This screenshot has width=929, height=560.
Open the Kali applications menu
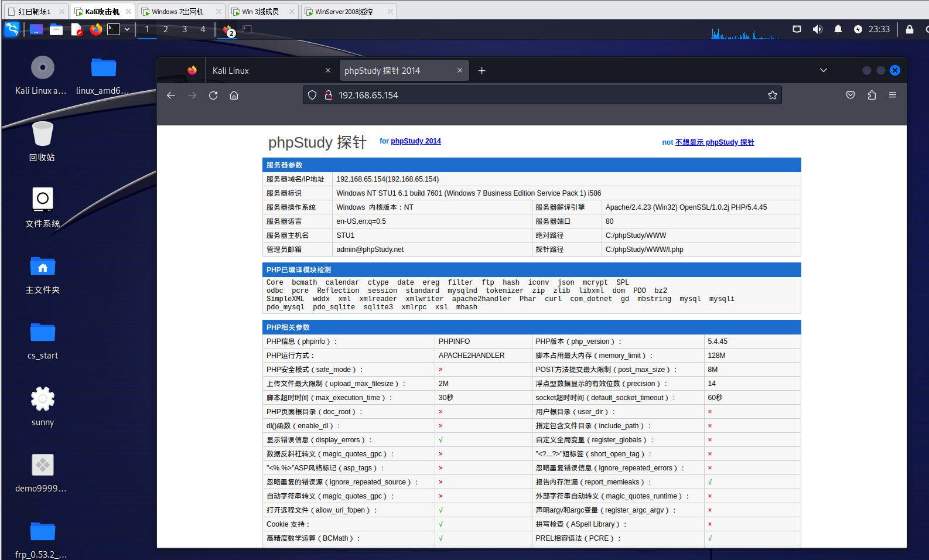click(12, 29)
